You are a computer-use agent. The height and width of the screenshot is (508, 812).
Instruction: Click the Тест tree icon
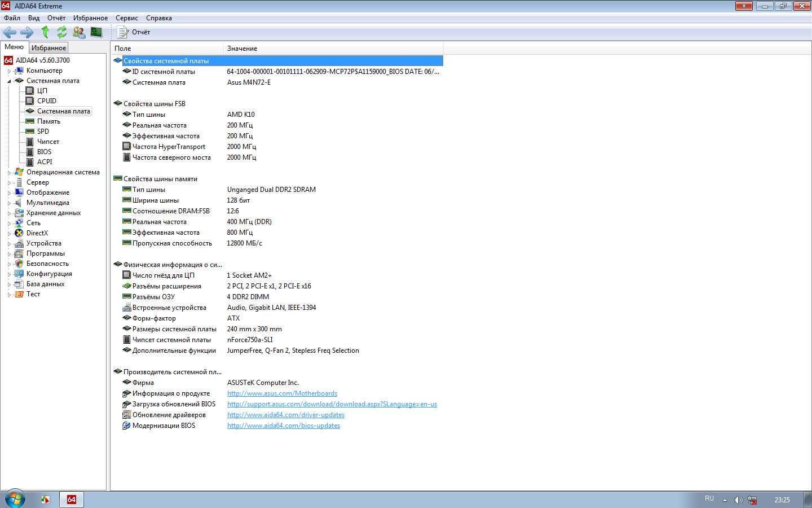[x=19, y=294]
